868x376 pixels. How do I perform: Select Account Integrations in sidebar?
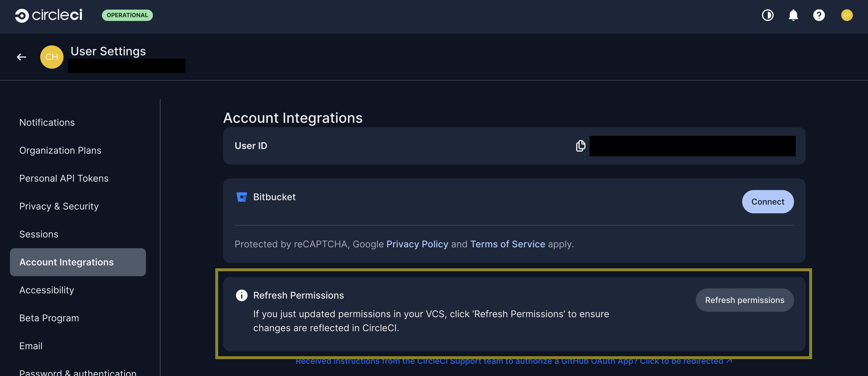[x=78, y=262]
